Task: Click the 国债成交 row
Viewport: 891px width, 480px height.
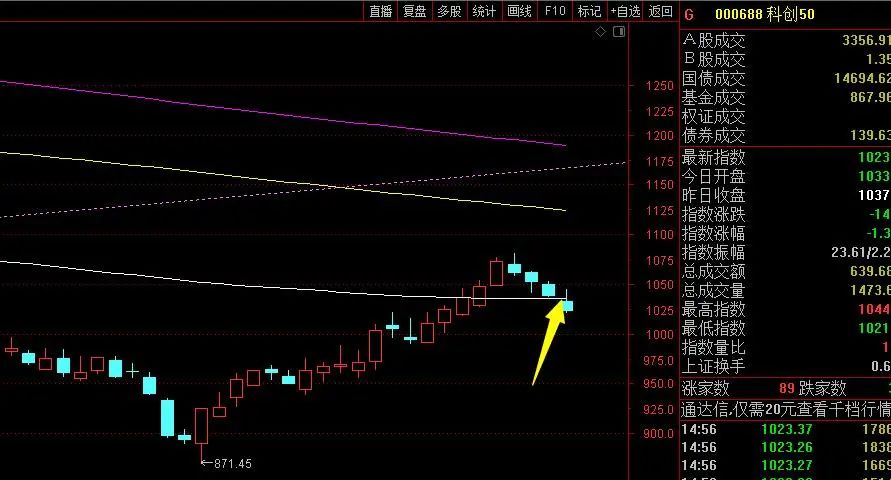Action: click(x=786, y=78)
